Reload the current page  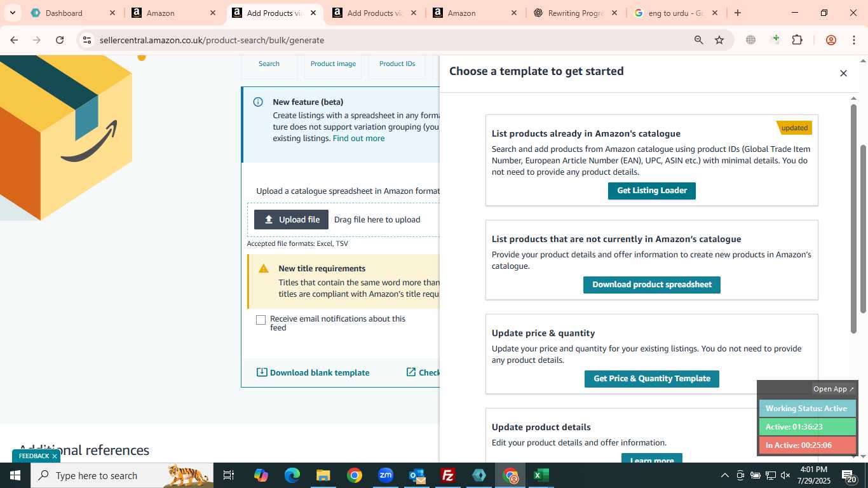60,40
